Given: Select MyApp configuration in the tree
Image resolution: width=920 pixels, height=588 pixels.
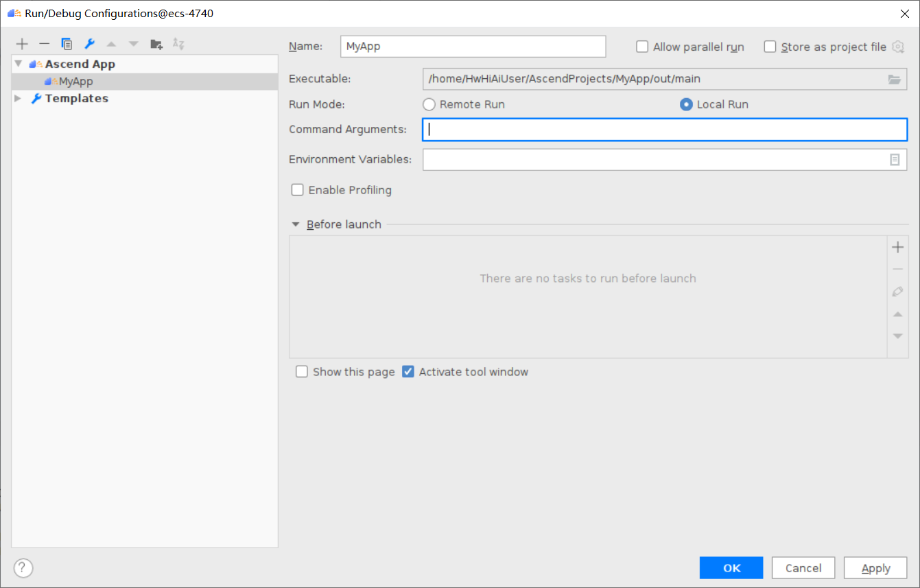Looking at the screenshot, I should (75, 81).
